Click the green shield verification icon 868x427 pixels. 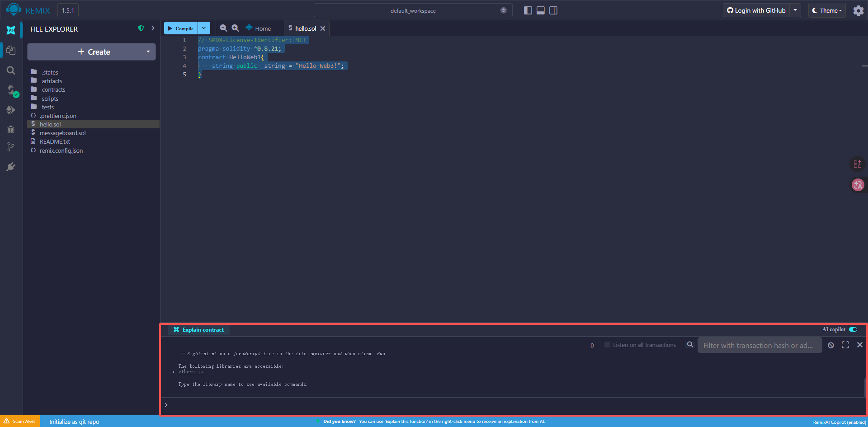141,28
